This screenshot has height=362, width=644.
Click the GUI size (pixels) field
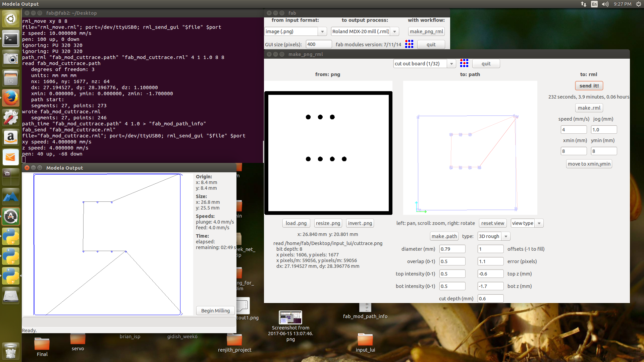click(x=319, y=44)
